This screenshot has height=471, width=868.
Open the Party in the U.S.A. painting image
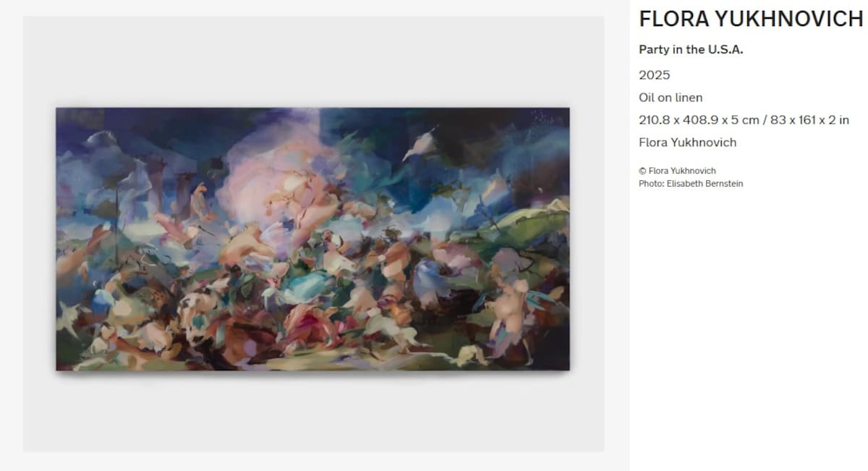pos(312,239)
